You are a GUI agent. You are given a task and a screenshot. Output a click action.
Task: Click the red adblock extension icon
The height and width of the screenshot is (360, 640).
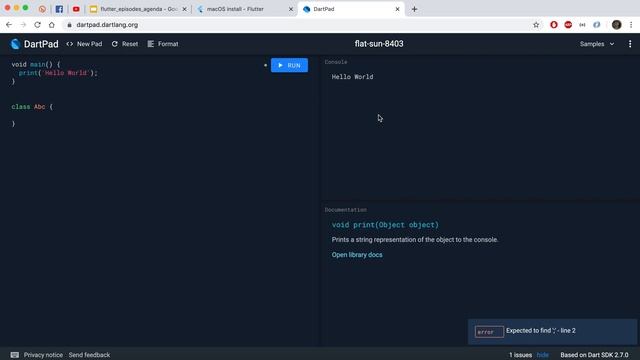568,25
